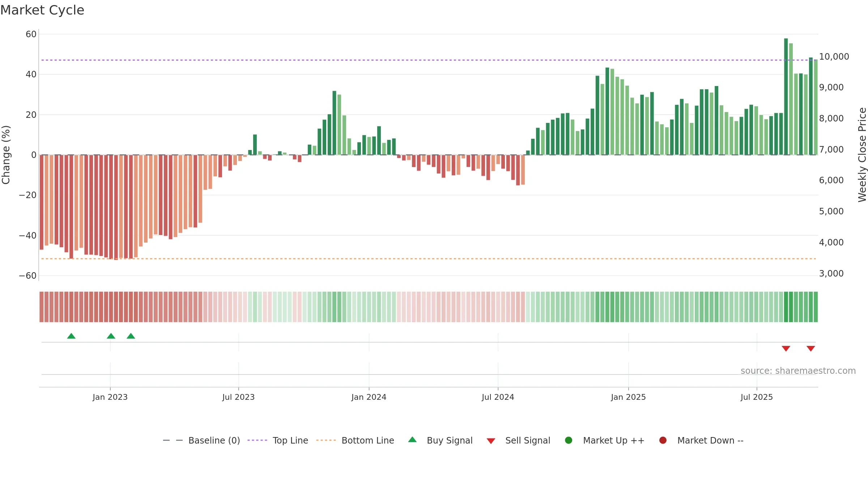
Task: Click the Change (%) axis title
Action: click(x=6, y=155)
